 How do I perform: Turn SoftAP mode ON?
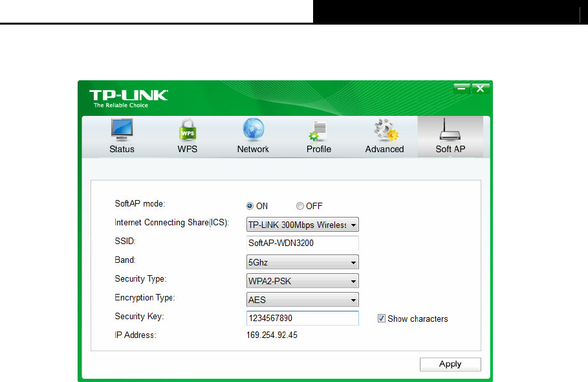pyautogui.click(x=250, y=206)
